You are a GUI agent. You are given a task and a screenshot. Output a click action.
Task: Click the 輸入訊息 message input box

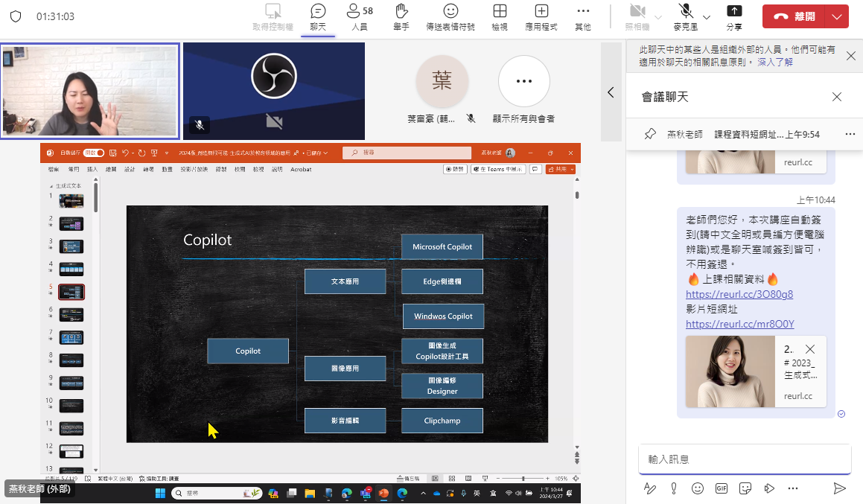(745, 459)
